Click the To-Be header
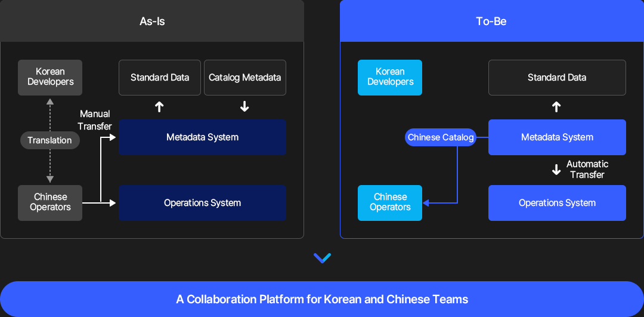 (x=491, y=21)
